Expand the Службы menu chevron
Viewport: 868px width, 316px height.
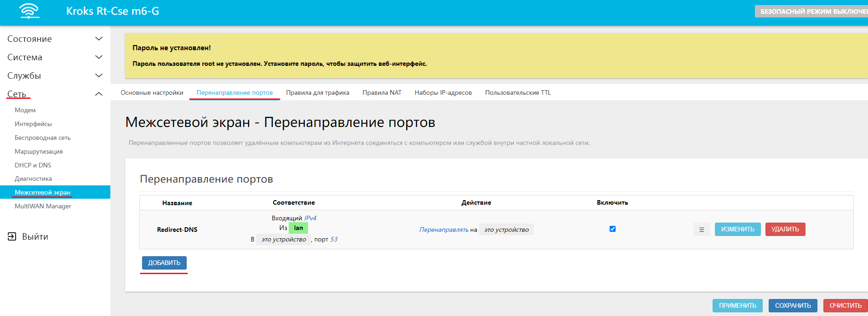click(x=98, y=75)
